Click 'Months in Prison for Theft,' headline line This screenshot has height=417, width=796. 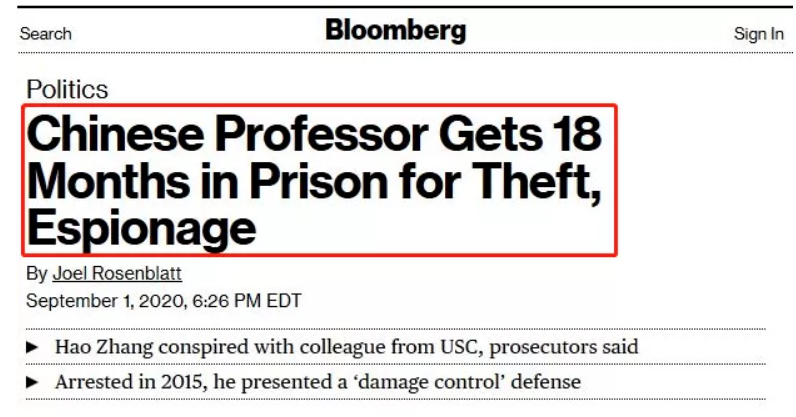point(314,181)
